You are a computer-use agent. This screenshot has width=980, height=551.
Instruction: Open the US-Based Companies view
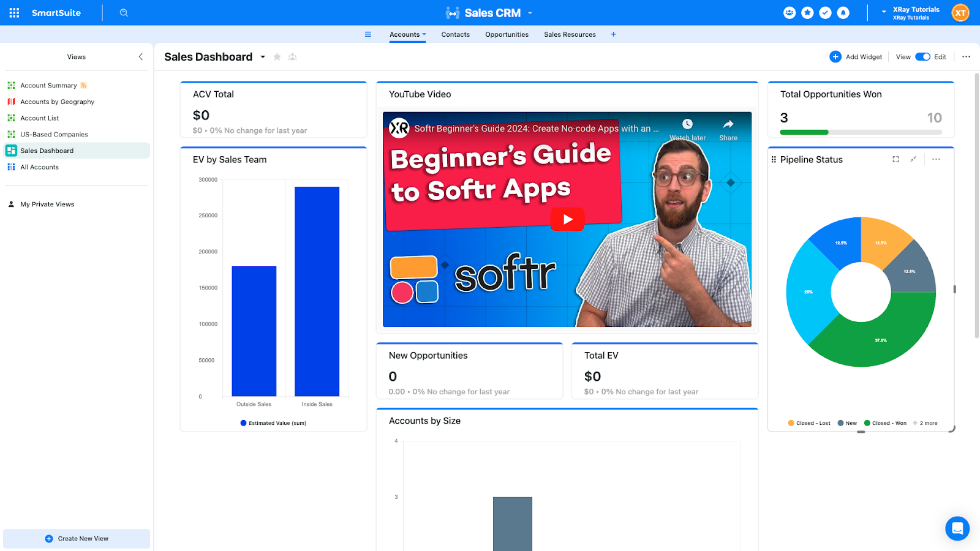54,135
